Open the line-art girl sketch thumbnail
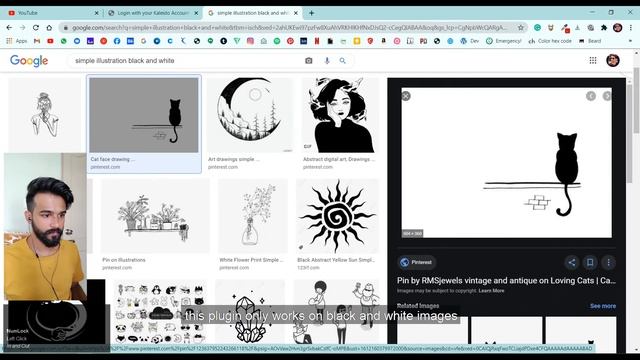 [x=44, y=115]
